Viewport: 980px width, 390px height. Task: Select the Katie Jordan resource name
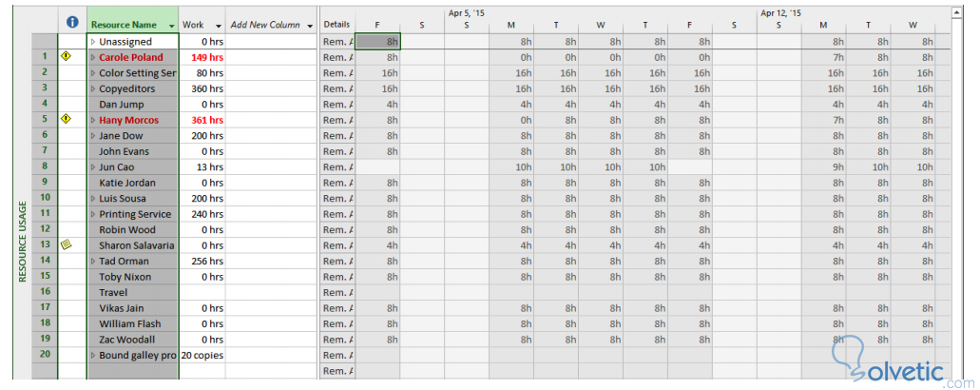pyautogui.click(x=126, y=183)
